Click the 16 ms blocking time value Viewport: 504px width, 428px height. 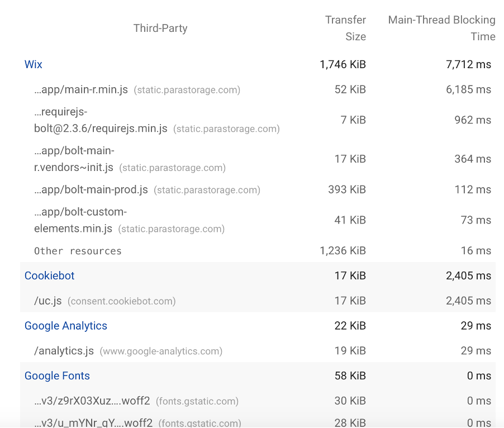(476, 251)
